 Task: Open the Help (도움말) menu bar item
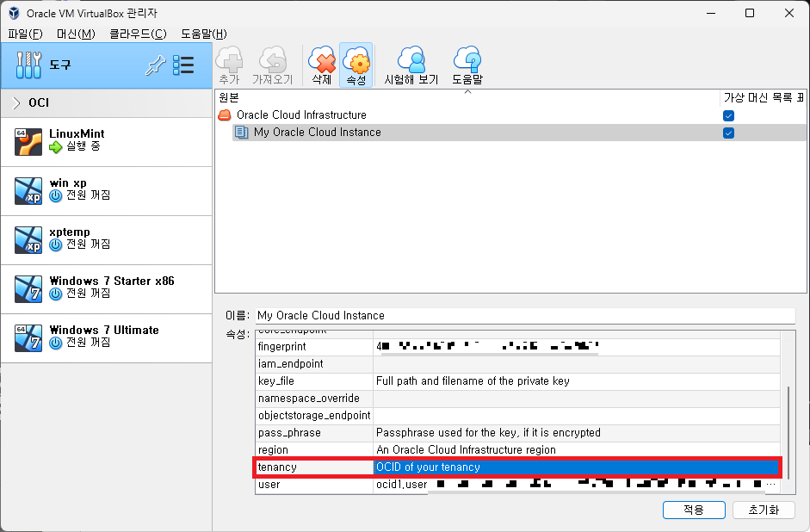(203, 34)
